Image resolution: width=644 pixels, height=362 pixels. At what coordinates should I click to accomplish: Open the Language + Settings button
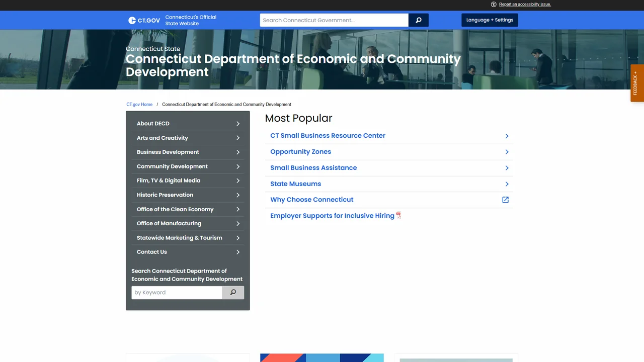click(490, 20)
